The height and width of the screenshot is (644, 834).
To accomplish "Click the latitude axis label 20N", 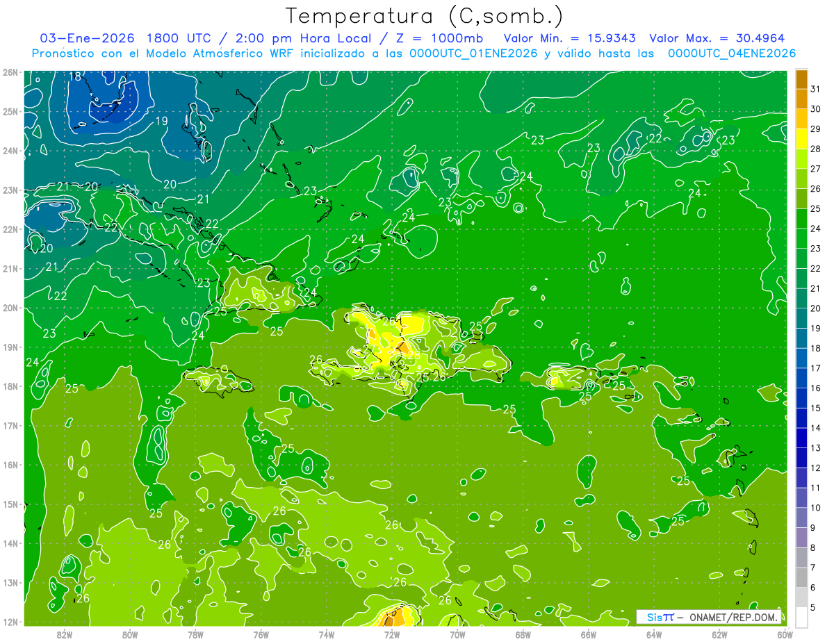I will click(x=10, y=308).
